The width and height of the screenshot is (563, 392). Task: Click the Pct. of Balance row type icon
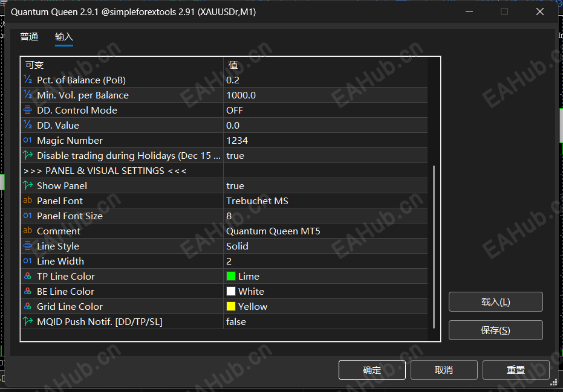[28, 80]
